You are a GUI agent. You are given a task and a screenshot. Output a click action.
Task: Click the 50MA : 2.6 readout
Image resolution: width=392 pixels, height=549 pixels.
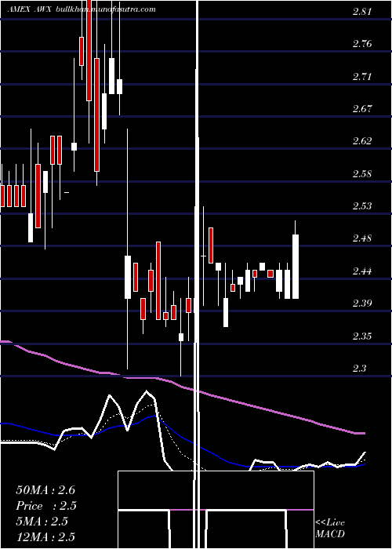45,490
